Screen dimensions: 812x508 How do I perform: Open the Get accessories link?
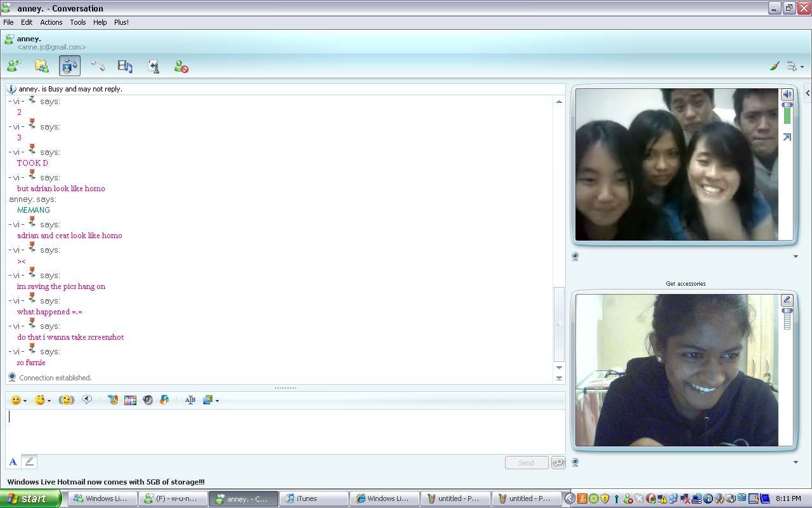(x=686, y=284)
